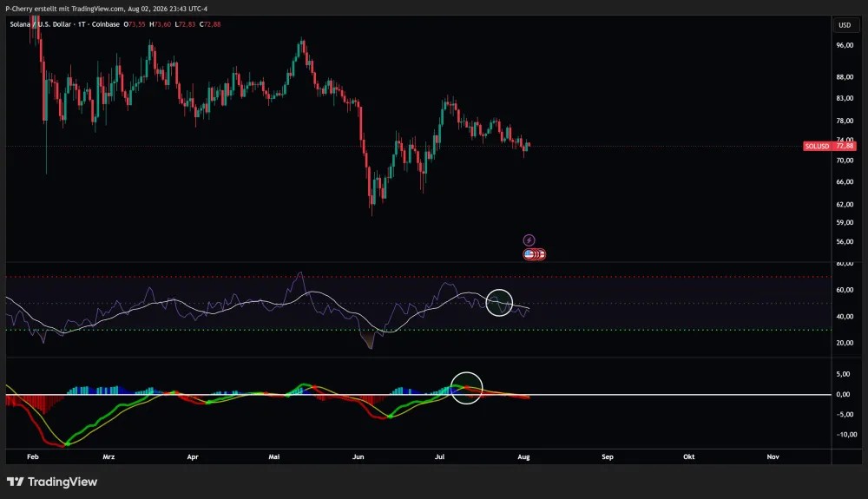Open the USD currency selector
This screenshot has height=499, width=868.
click(845, 25)
